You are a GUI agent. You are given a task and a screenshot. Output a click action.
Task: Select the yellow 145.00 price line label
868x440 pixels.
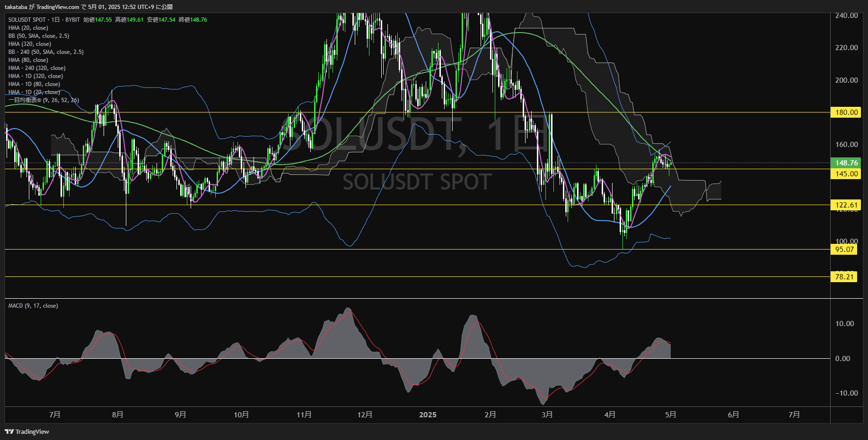tap(846, 174)
